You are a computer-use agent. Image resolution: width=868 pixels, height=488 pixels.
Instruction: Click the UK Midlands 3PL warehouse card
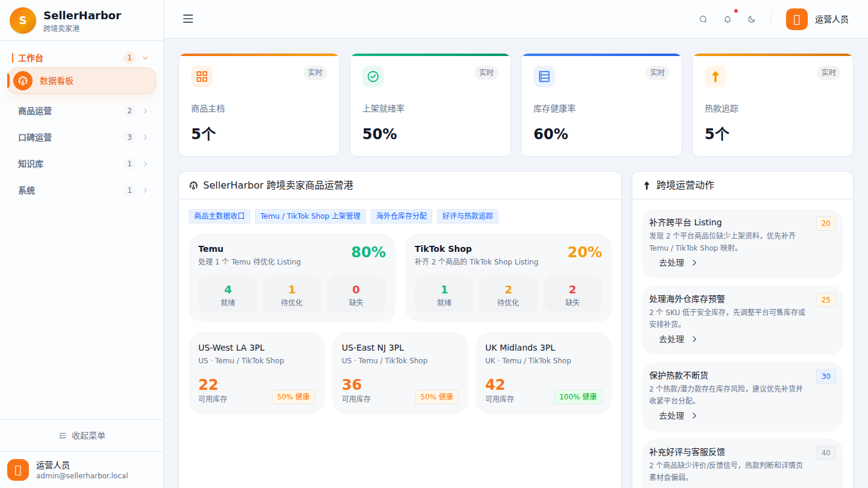[544, 373]
